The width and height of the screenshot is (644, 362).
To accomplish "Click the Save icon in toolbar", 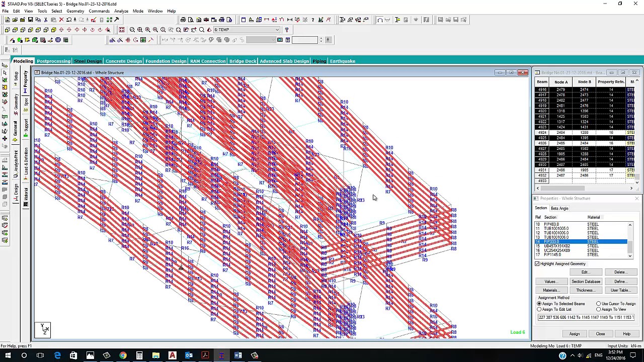I will pyautogui.click(x=30, y=20).
